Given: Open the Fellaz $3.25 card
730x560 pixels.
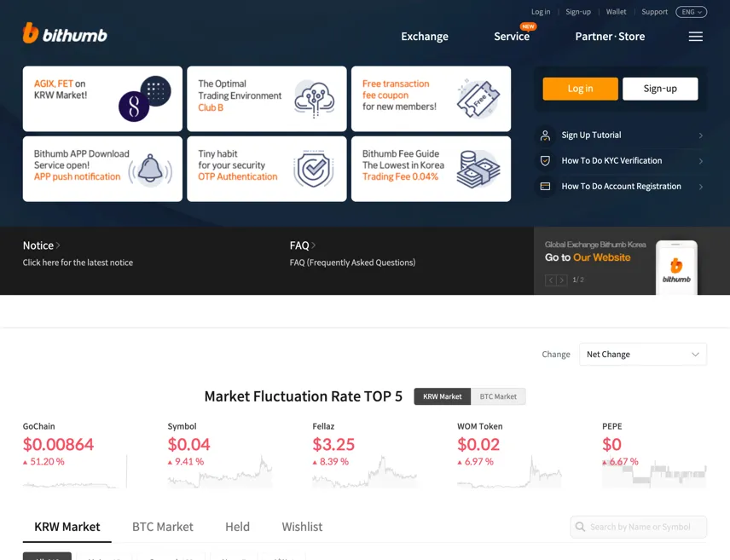Looking at the screenshot, I should (x=364, y=455).
